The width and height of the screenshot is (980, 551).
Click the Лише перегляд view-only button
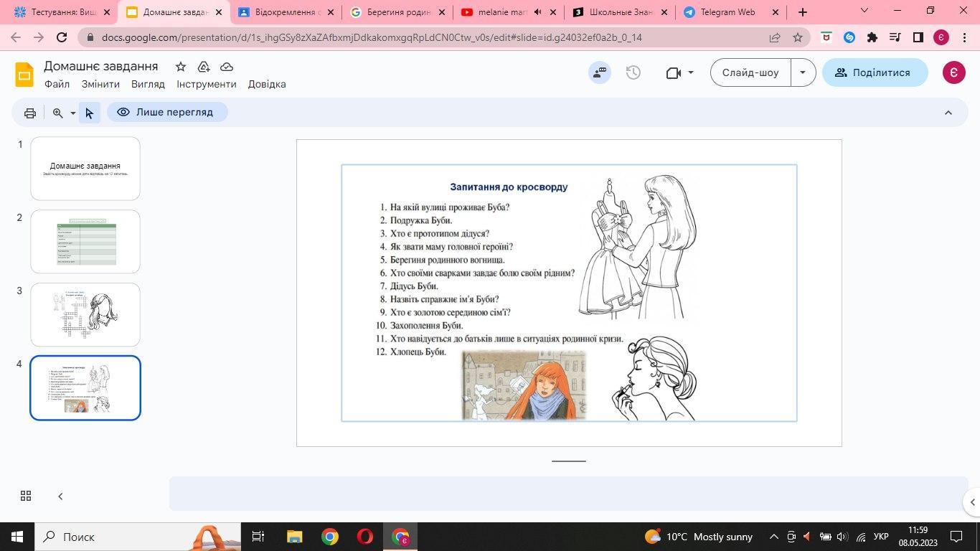point(167,112)
